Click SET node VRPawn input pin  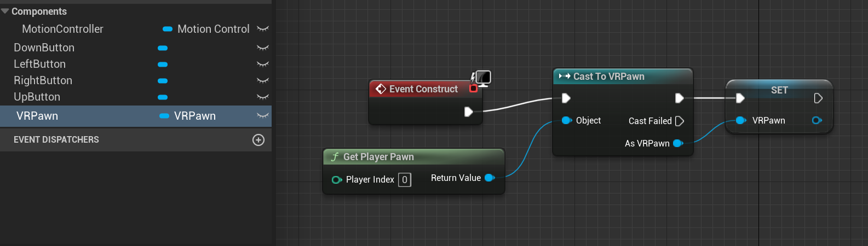click(741, 120)
